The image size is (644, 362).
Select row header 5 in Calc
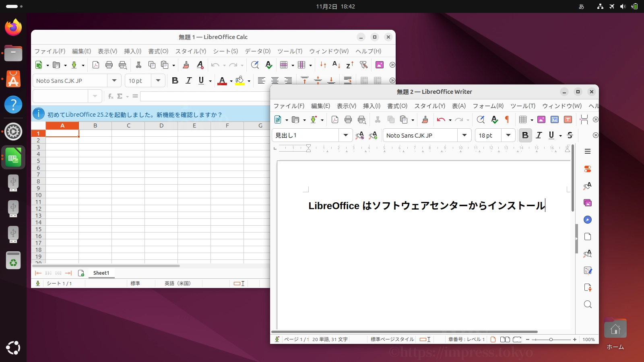pos(38,161)
